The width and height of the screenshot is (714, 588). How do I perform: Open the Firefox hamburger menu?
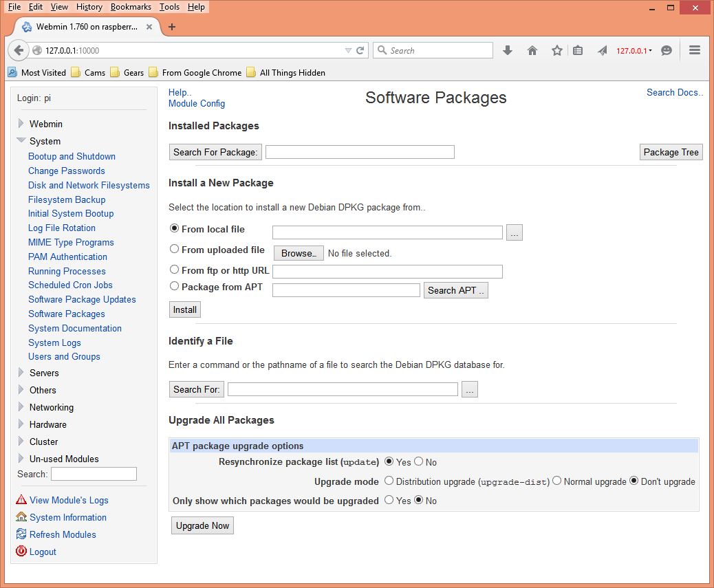[694, 50]
